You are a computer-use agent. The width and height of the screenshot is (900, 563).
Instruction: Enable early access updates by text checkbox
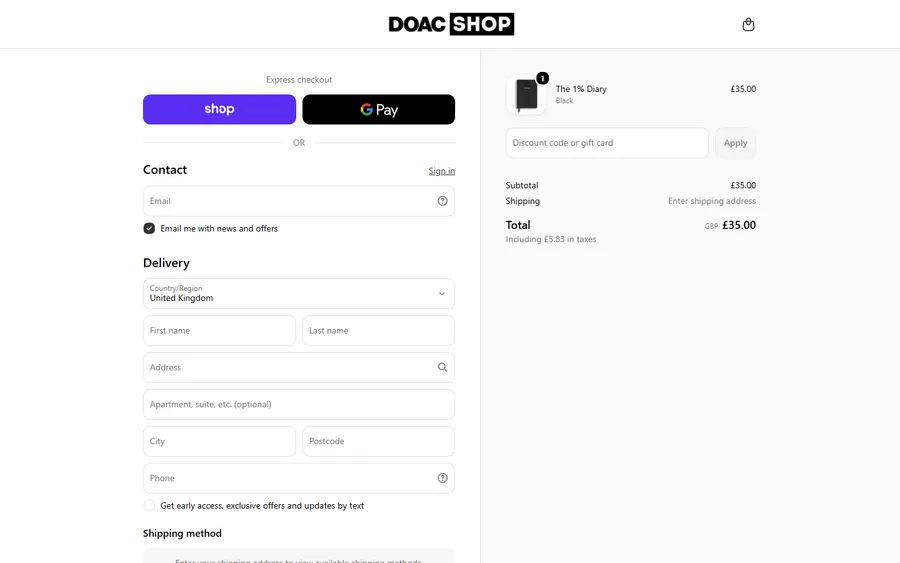(x=149, y=506)
